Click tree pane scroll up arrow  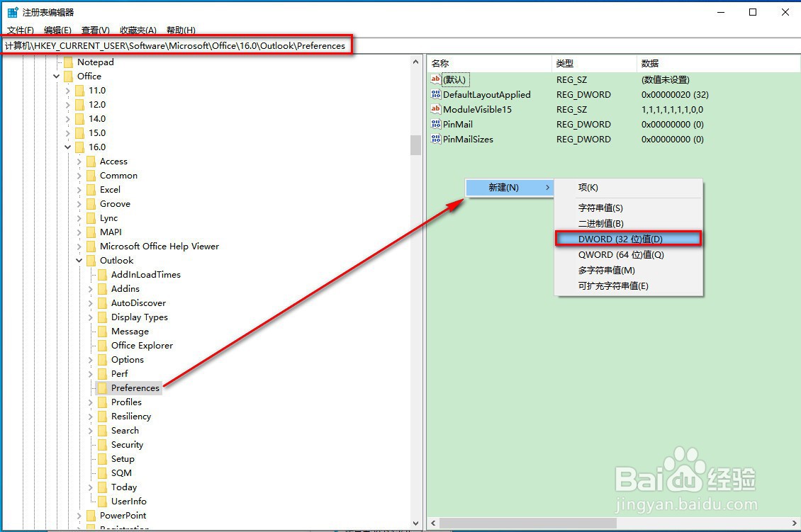pos(416,62)
